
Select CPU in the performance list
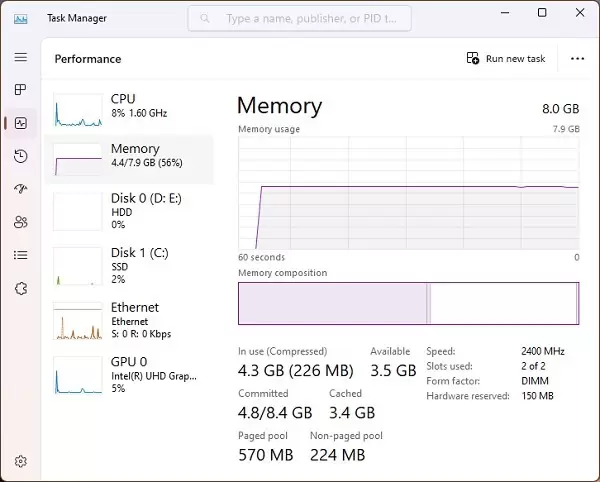[x=128, y=107]
